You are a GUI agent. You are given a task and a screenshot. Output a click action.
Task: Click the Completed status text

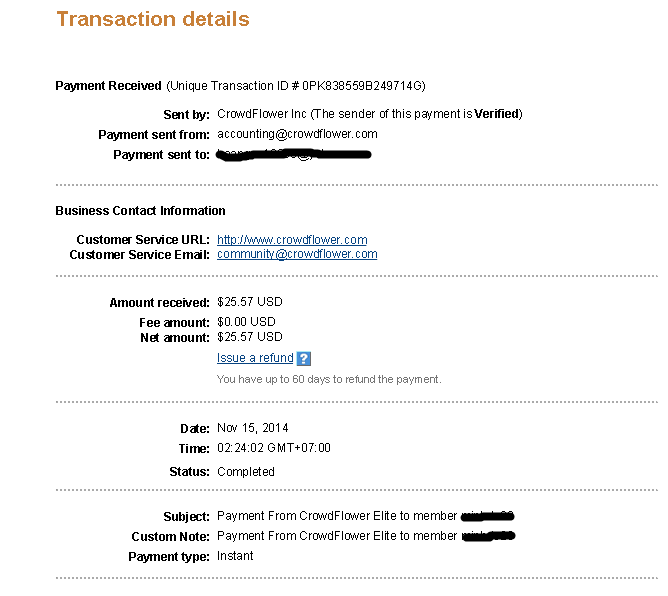pyautogui.click(x=245, y=471)
